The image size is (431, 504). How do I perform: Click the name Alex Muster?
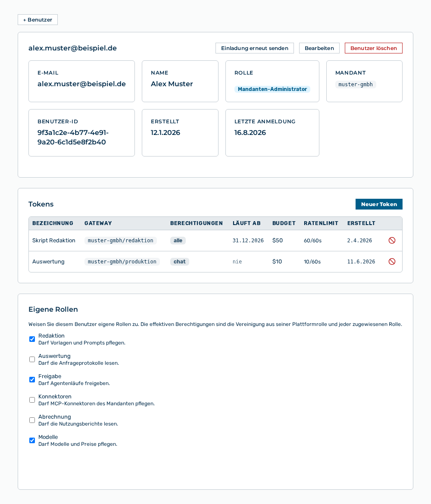pos(172,84)
